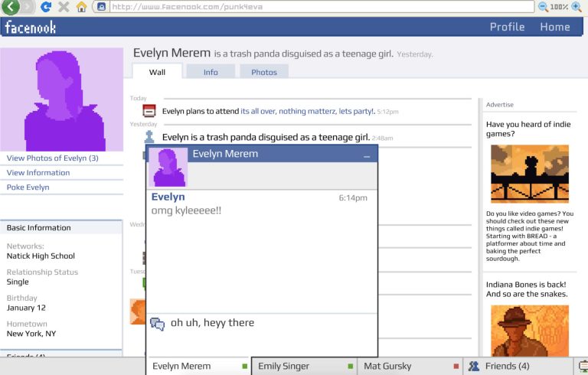Click the browser back arrow button
The image size is (588, 375).
pyautogui.click(x=11, y=7)
